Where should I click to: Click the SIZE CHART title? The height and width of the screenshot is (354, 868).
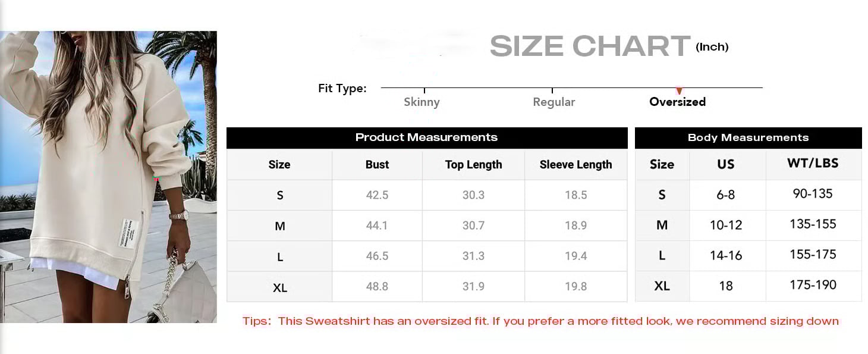(590, 46)
